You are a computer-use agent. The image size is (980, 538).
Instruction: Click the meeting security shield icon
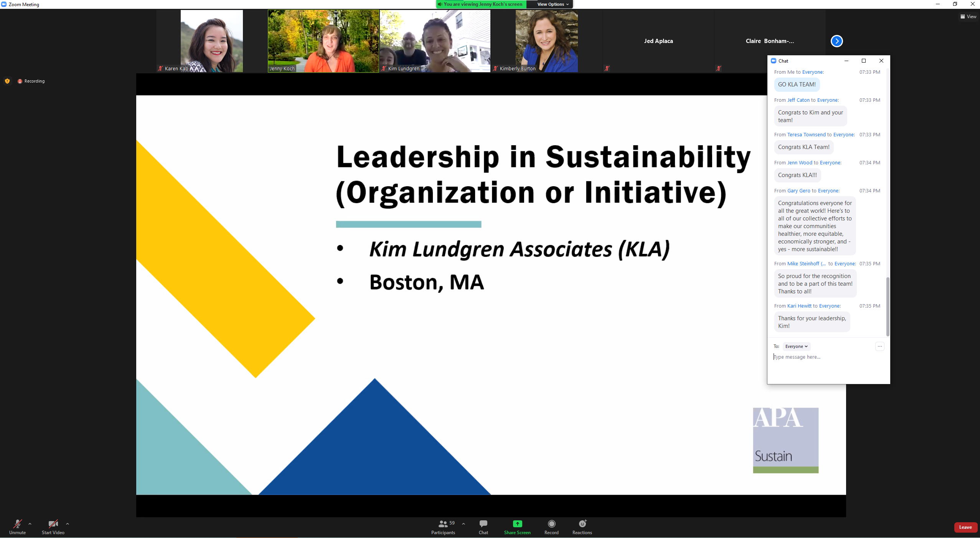[7, 81]
